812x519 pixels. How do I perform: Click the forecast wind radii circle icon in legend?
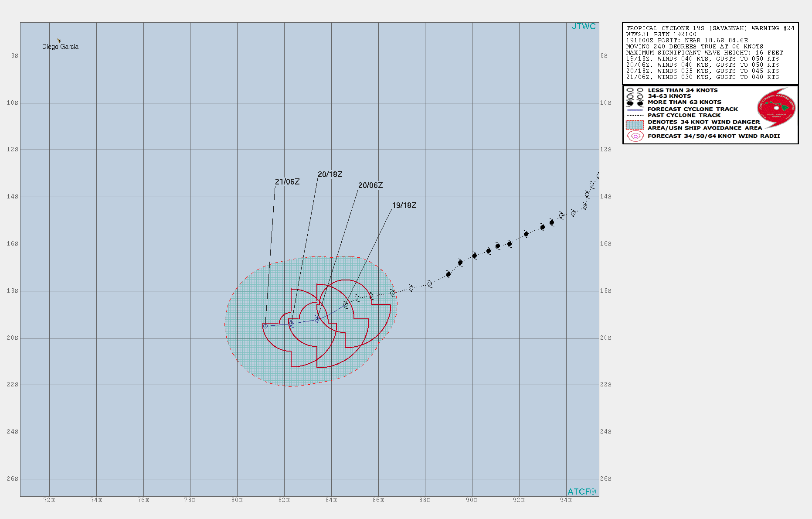[x=635, y=137]
